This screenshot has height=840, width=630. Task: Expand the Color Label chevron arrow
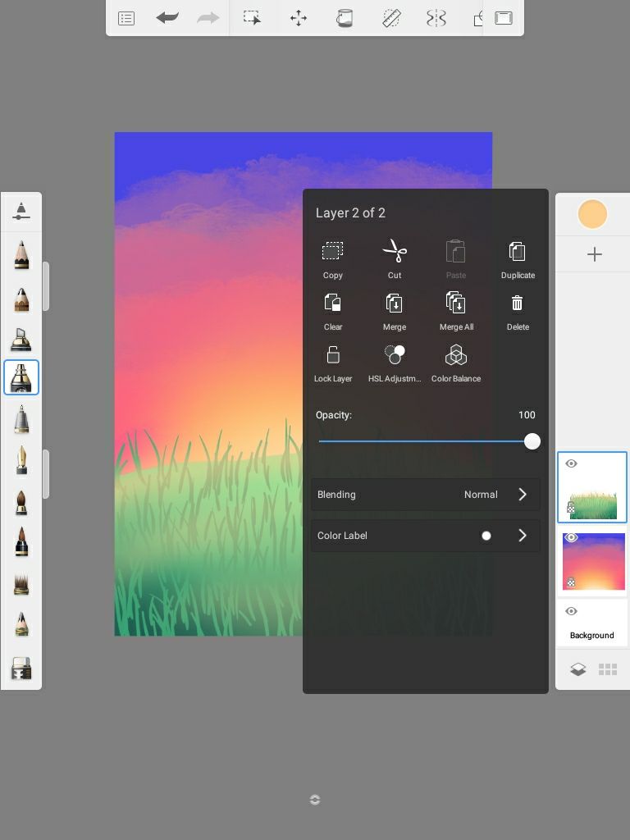(x=523, y=536)
